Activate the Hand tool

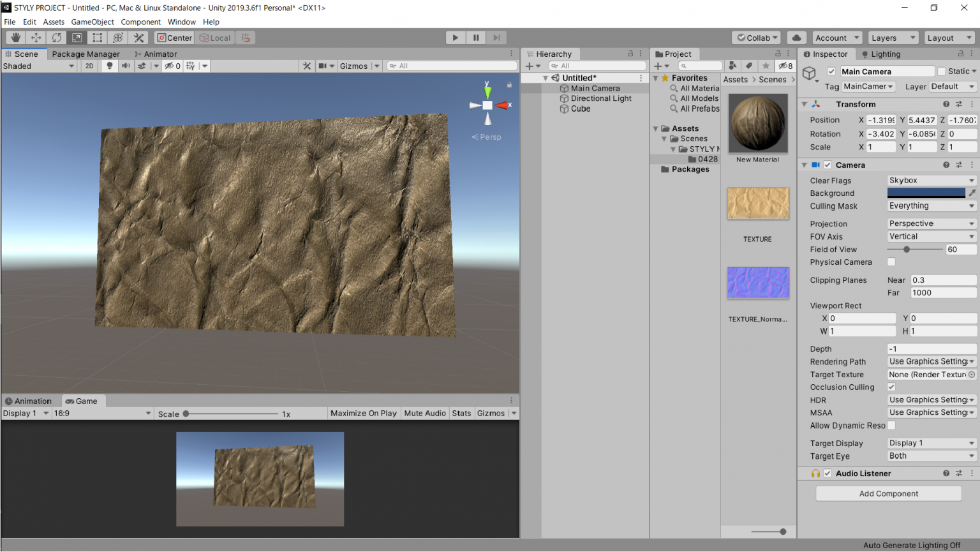point(14,38)
